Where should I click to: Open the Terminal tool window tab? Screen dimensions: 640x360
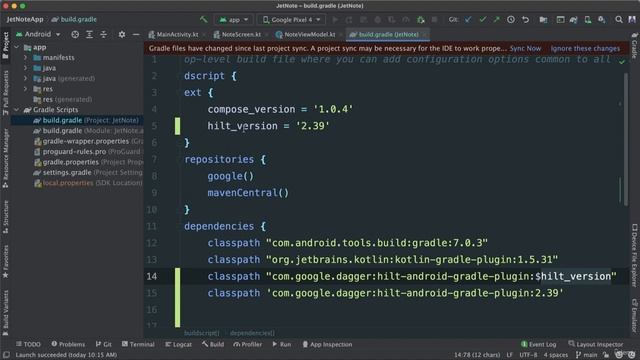pyautogui.click(x=138, y=344)
